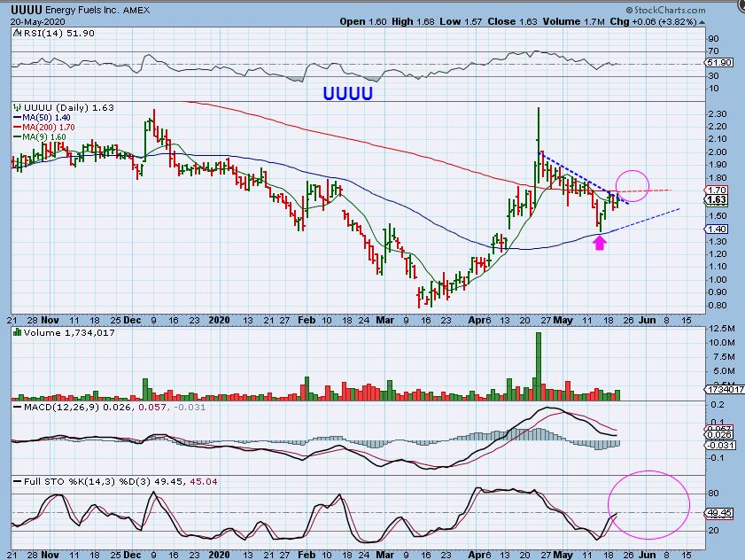Click the 20 level on the stochastic axis
Image resolution: width=745 pixels, height=560 pixels.
[713, 531]
